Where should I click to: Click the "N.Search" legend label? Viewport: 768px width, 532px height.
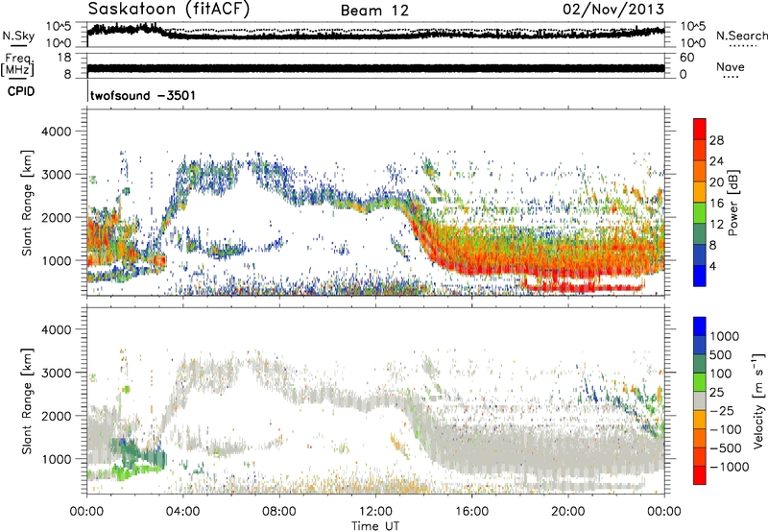(741, 36)
